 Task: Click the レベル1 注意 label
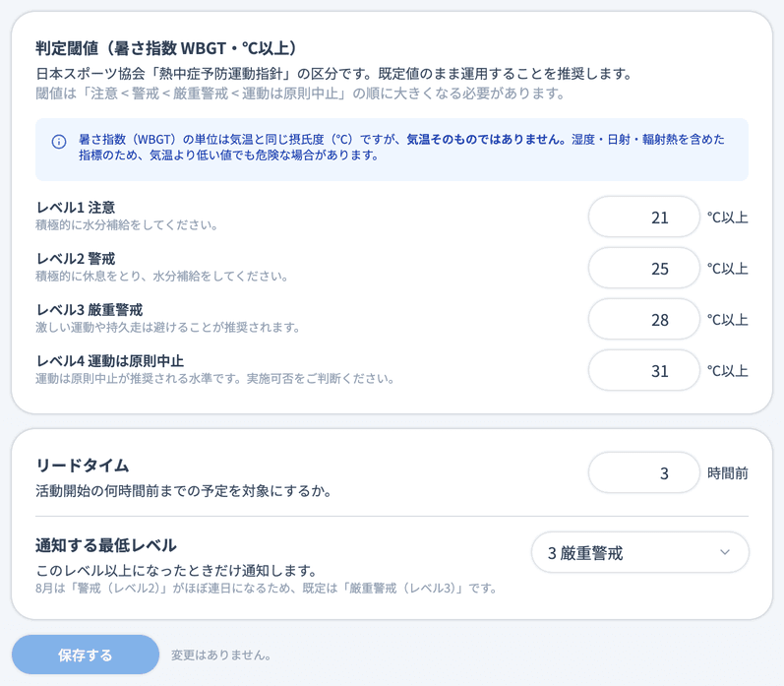[x=76, y=207]
